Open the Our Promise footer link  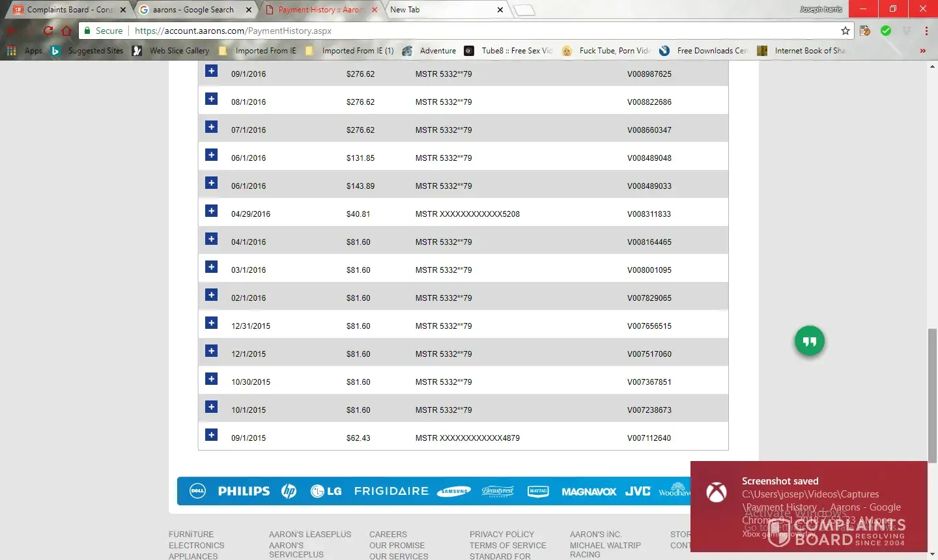pyautogui.click(x=397, y=546)
